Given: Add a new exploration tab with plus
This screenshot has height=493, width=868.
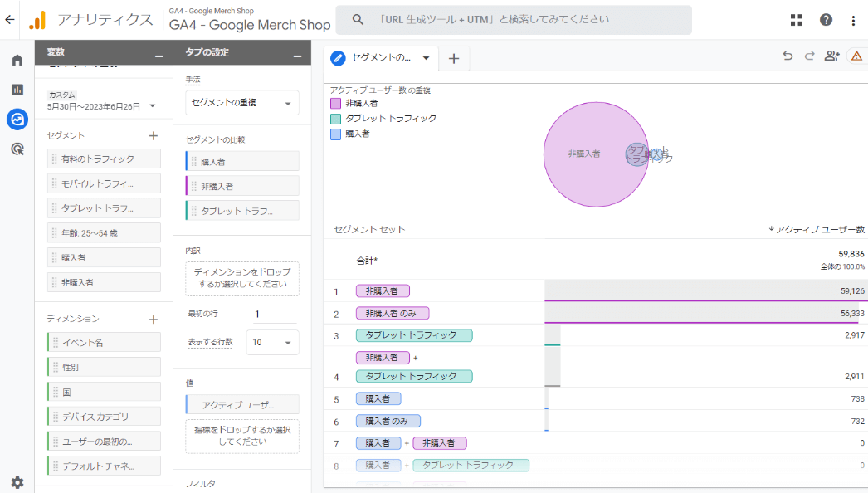Looking at the screenshot, I should [454, 59].
